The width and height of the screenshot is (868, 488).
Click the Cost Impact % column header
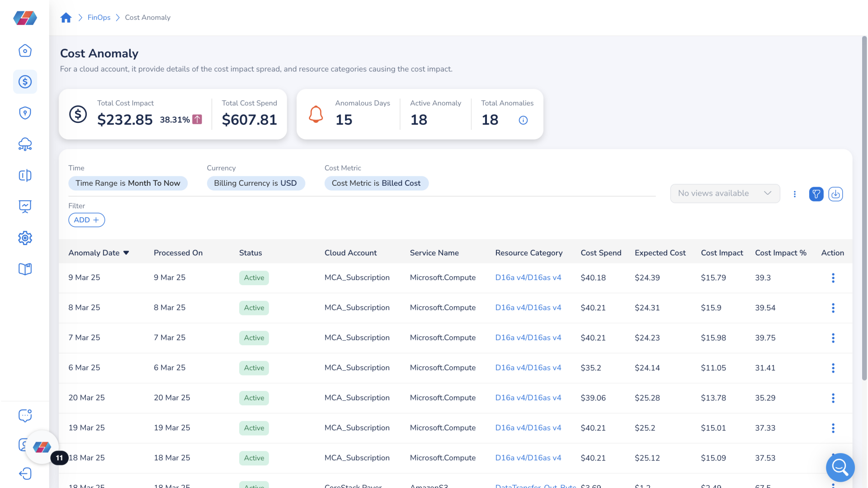coord(780,253)
